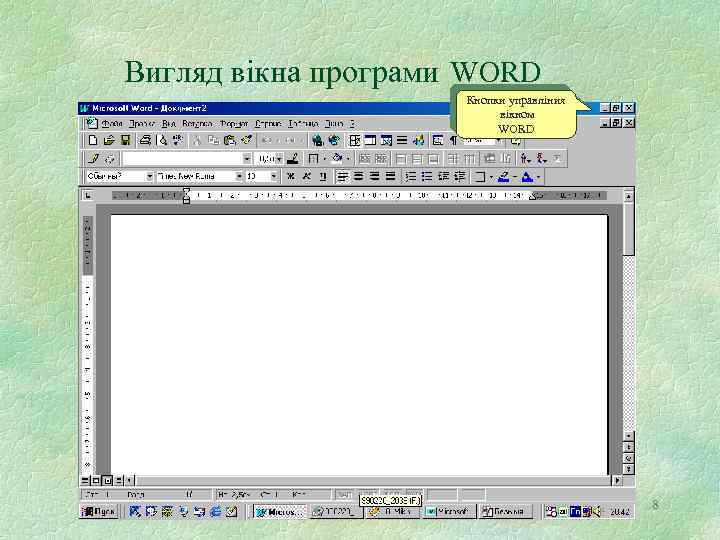
Task: Expand the shading color arrow in tables toolbar
Action: point(348,159)
